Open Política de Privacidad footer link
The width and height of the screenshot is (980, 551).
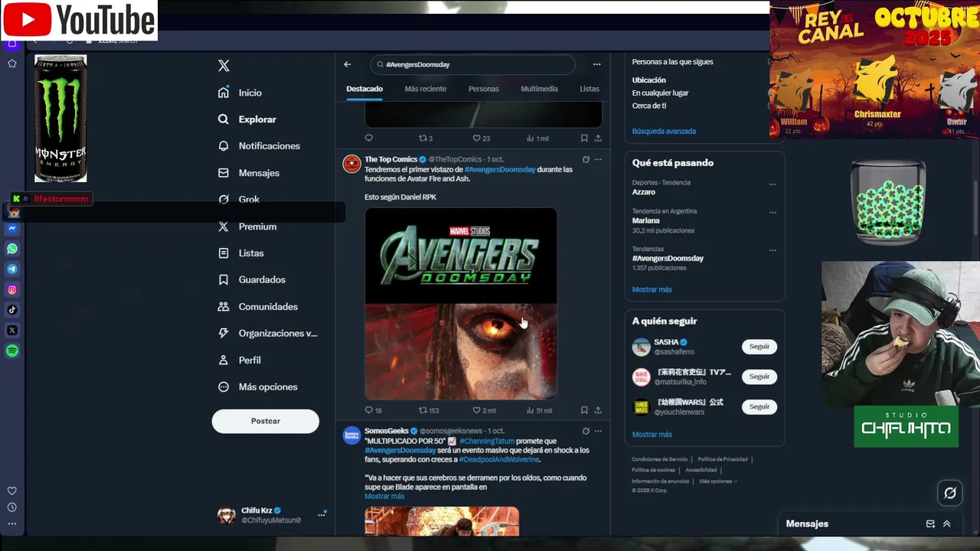pyautogui.click(x=723, y=459)
